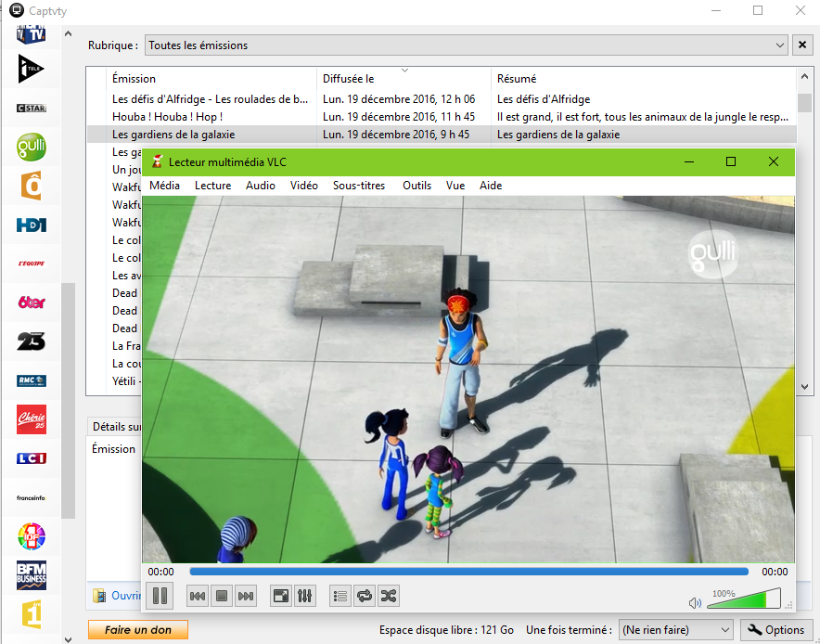Stop playback in VLC

[x=222, y=596]
